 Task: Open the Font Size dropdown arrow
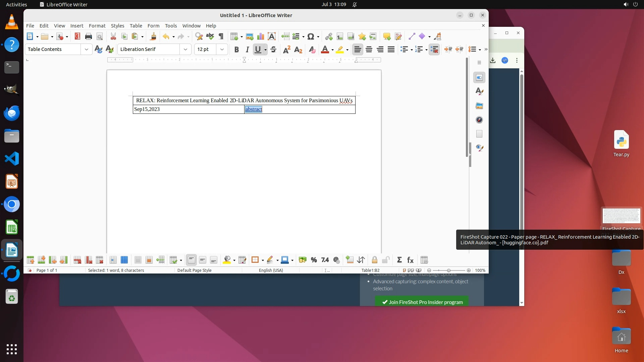222,49
